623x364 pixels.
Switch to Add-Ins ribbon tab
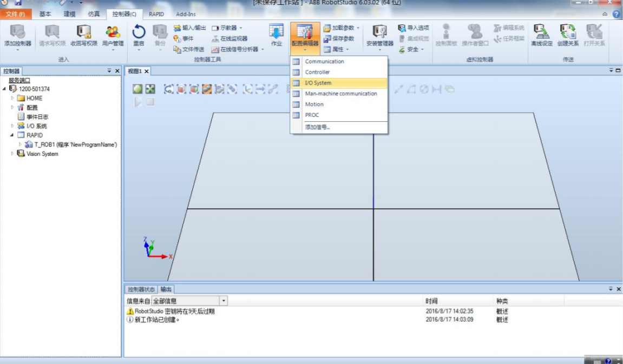click(186, 14)
